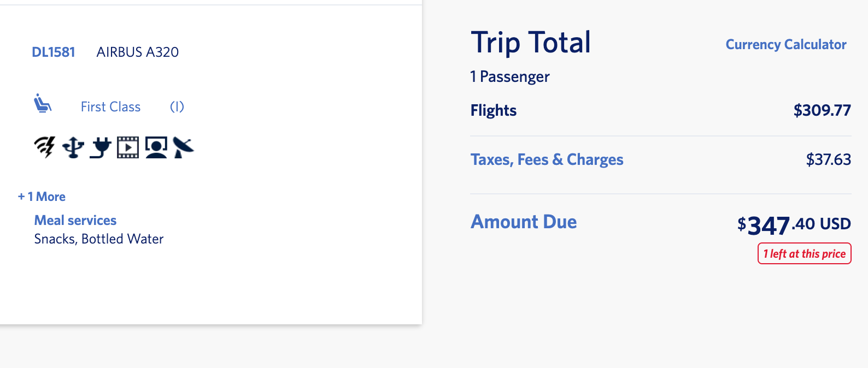Click the (I) fare class code

pos(177,107)
